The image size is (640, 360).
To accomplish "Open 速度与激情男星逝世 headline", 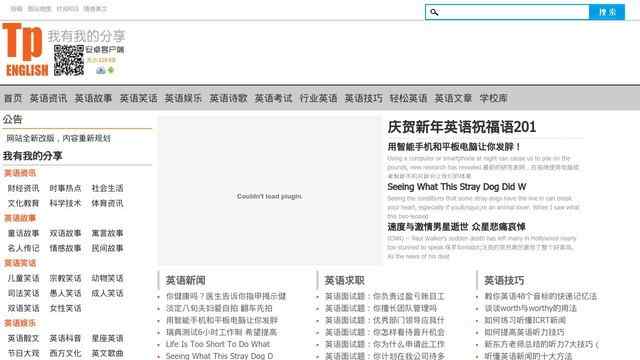I will pyautogui.click(x=456, y=227).
